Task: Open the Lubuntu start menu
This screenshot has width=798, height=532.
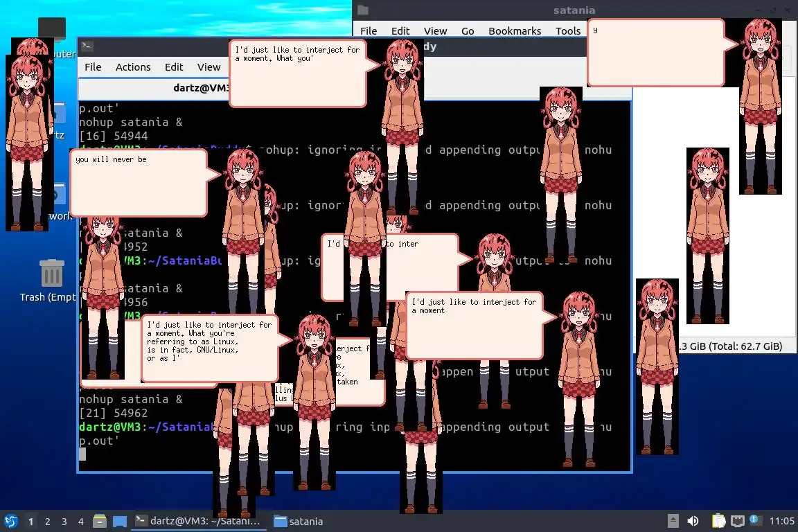Action: point(10,521)
